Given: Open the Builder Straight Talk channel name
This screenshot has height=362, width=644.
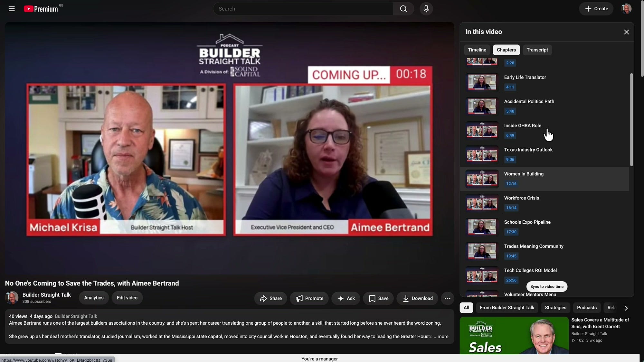Looking at the screenshot, I should (x=46, y=295).
